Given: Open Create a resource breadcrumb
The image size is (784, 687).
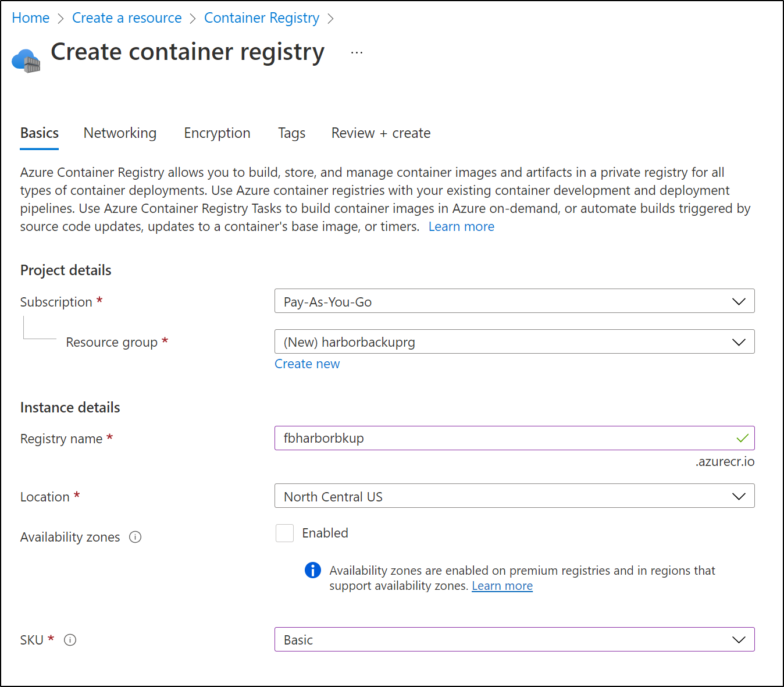Looking at the screenshot, I should point(127,18).
